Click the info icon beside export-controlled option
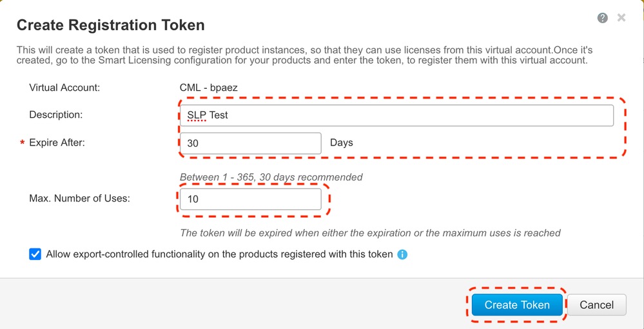The width and height of the screenshot is (644, 329). pyautogui.click(x=403, y=254)
